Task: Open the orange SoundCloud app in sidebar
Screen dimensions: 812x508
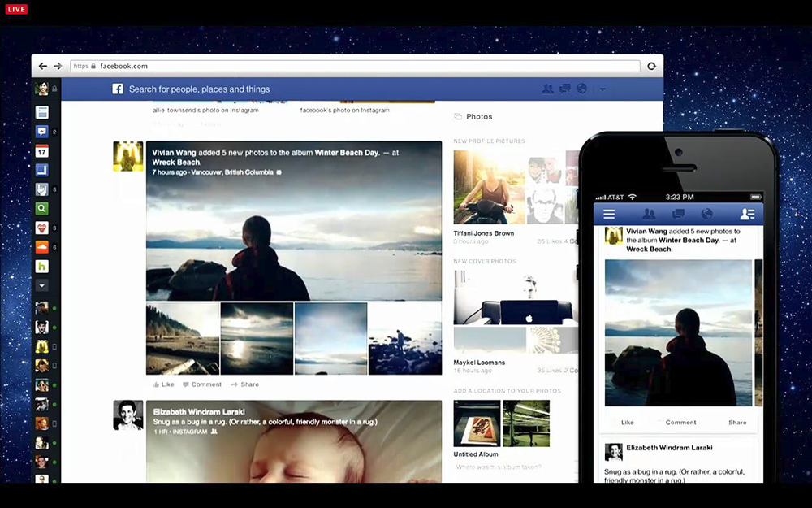Action: coord(42,247)
